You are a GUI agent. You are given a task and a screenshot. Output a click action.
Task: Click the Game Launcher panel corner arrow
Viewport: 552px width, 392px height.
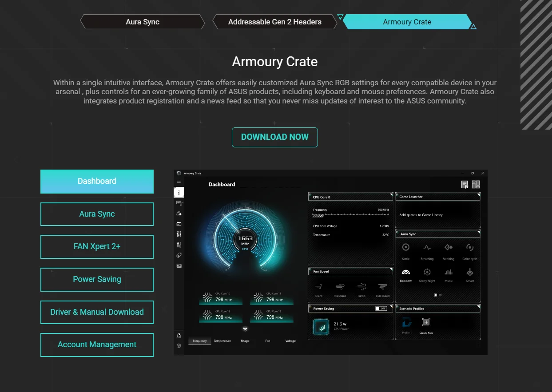point(478,194)
